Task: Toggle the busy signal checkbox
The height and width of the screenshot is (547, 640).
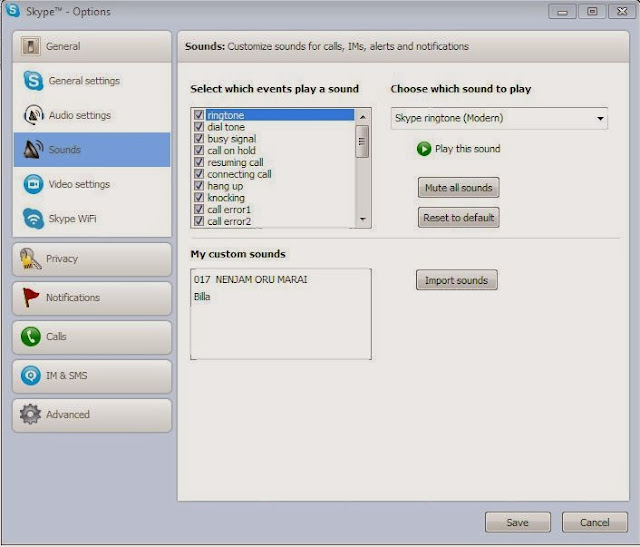Action: tap(199, 139)
